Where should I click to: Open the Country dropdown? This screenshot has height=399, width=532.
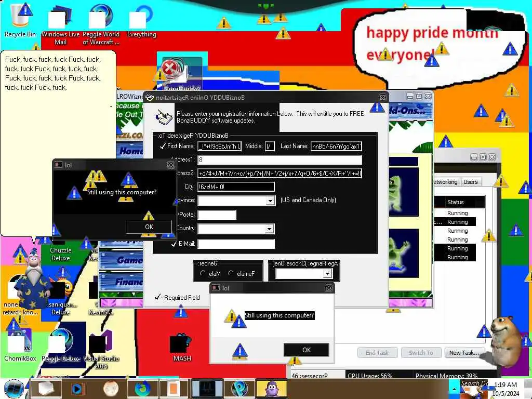tap(269, 229)
